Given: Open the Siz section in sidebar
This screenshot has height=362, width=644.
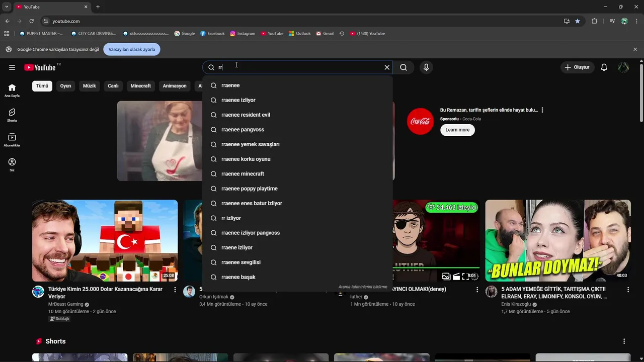Looking at the screenshot, I should (12, 165).
